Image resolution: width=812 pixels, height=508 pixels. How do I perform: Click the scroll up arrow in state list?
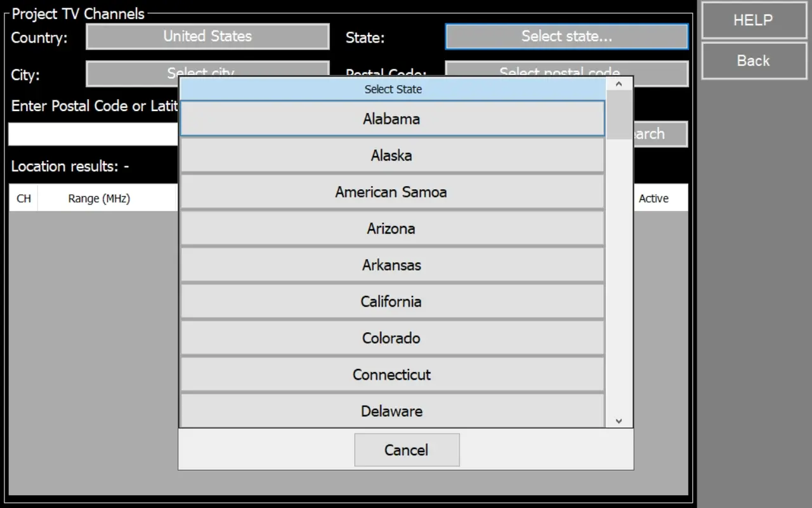coord(619,84)
